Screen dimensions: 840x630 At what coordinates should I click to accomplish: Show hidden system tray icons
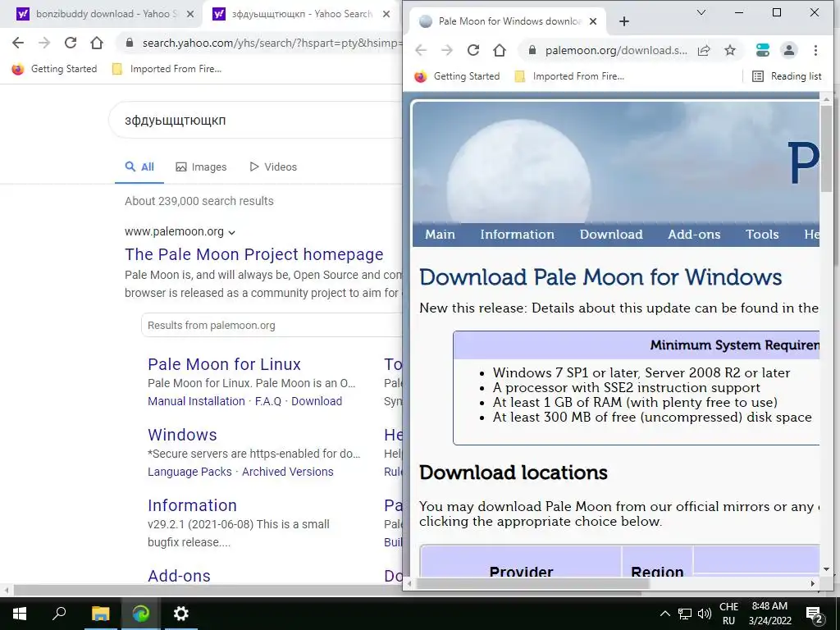(x=664, y=614)
